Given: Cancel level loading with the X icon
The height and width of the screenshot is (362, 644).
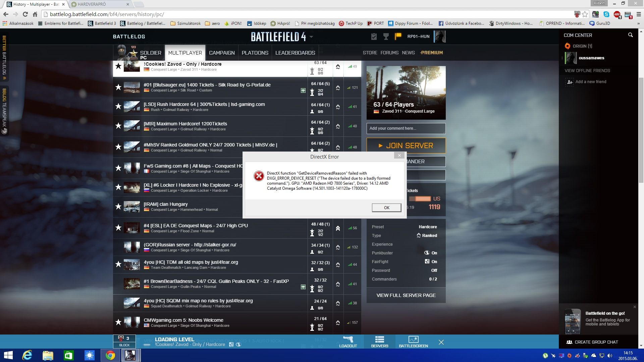Looking at the screenshot, I should point(441,342).
